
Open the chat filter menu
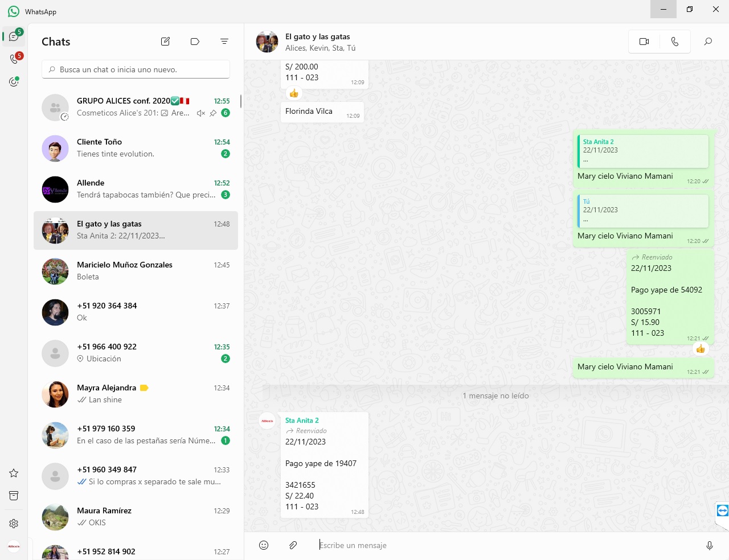pos(224,42)
